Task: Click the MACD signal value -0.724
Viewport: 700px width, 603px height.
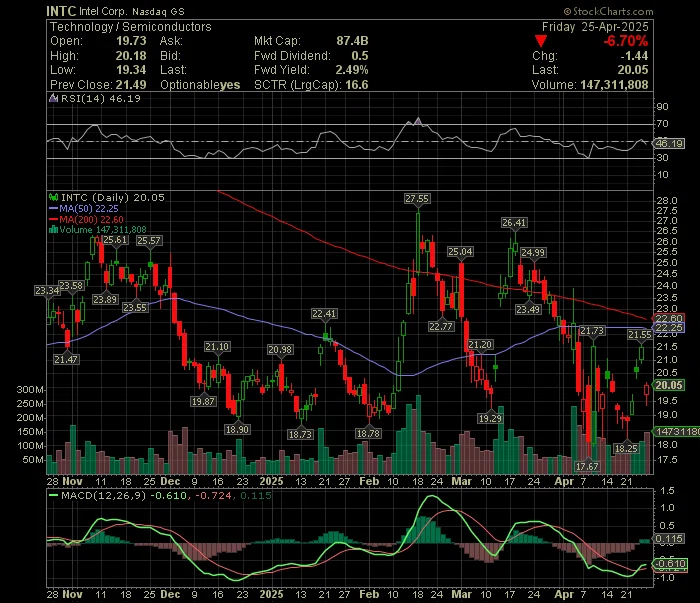Action: [x=213, y=495]
